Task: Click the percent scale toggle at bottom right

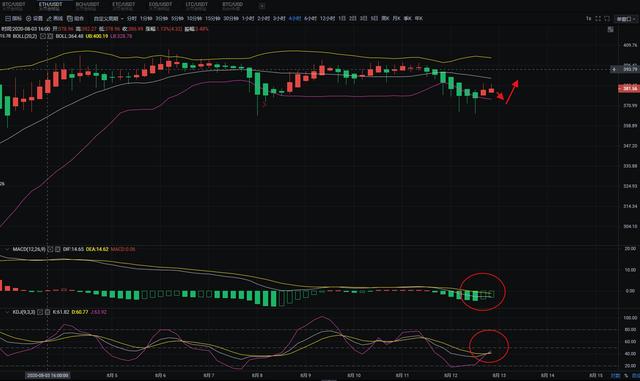Action: (x=626, y=375)
